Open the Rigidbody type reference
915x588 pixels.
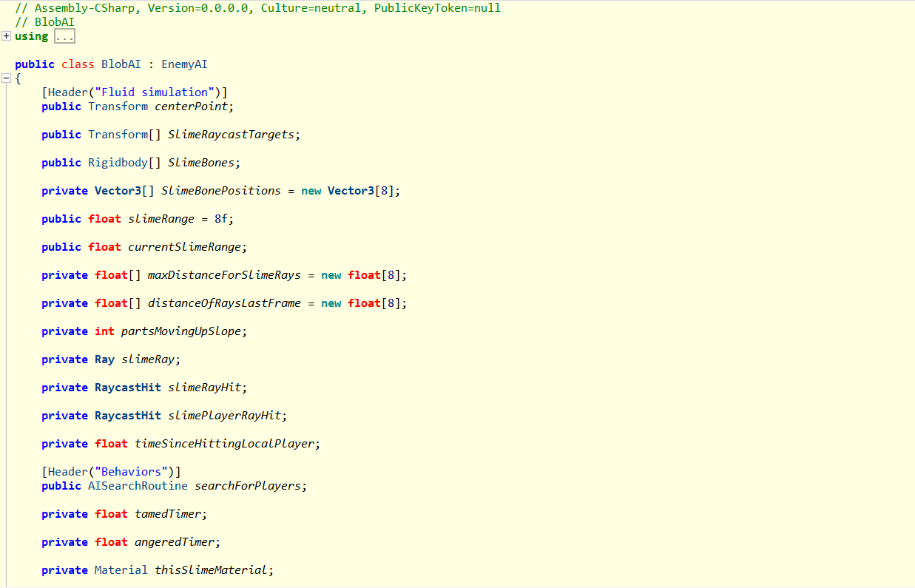(118, 163)
